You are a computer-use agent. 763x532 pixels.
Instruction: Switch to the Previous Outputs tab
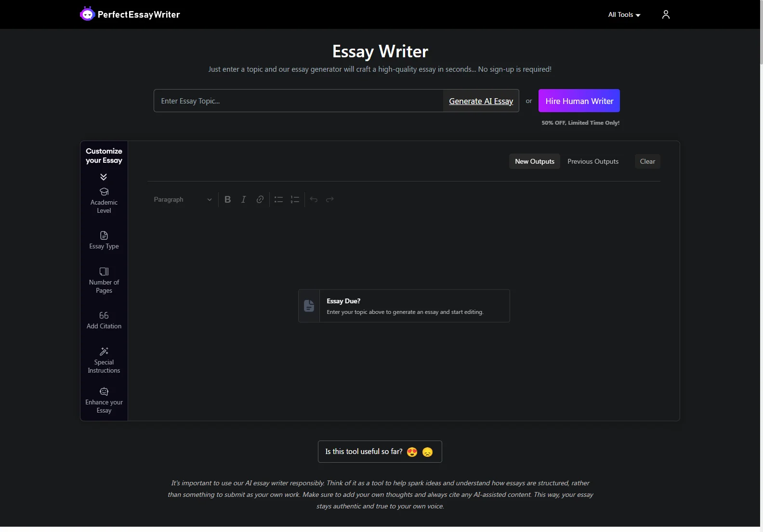[x=593, y=161]
